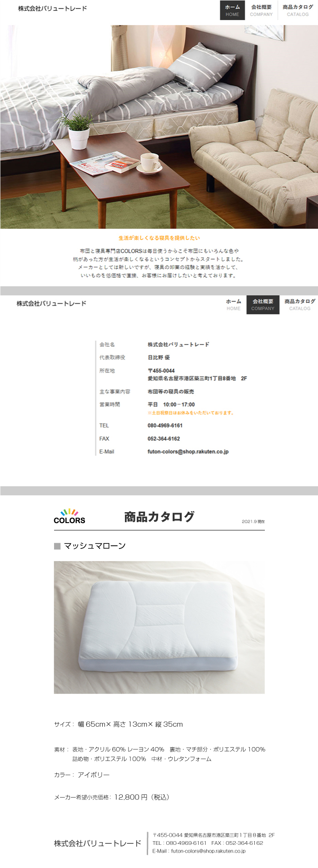Screen dimensions: 318x868
Task: Click the orange tagline 生活が楽しくなる寝具を提供したい
Action: 159,238
